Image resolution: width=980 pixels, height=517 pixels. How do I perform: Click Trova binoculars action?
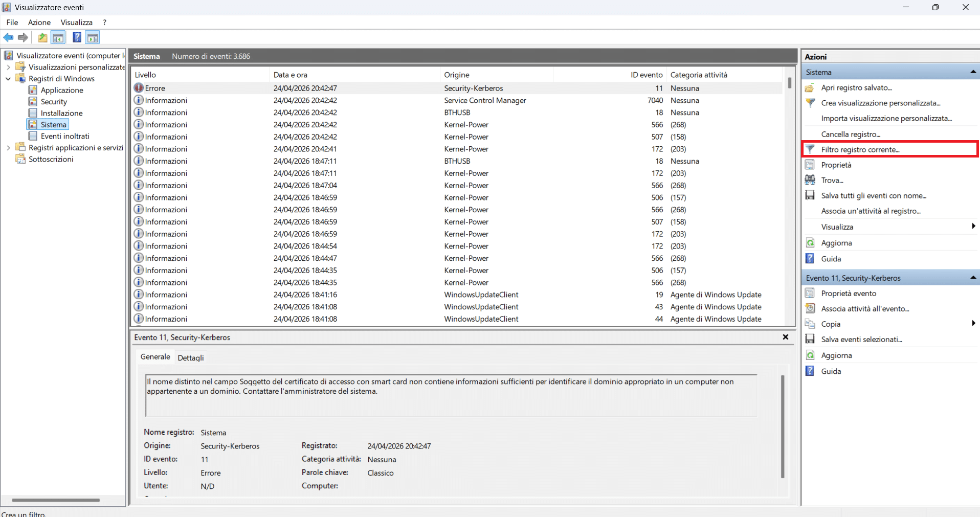pyautogui.click(x=832, y=180)
